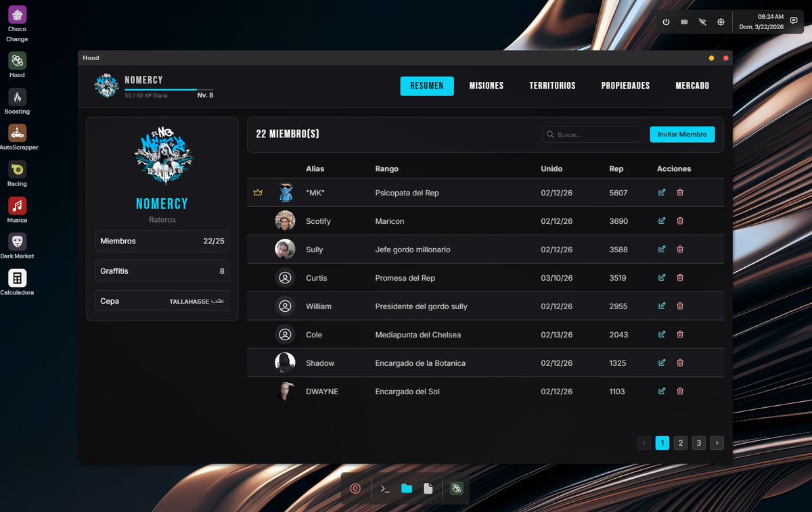The height and width of the screenshot is (512, 812).
Task: Edit member William
Action: point(662,306)
